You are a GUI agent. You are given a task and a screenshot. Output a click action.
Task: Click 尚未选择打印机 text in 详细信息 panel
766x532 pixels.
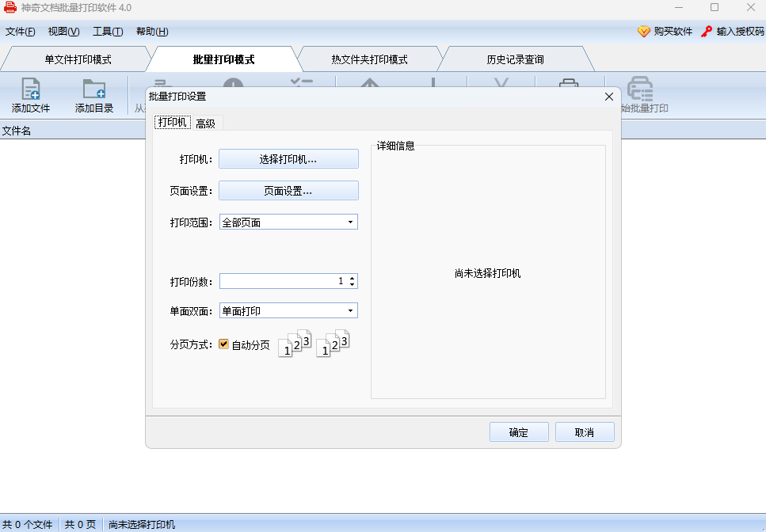click(x=487, y=273)
